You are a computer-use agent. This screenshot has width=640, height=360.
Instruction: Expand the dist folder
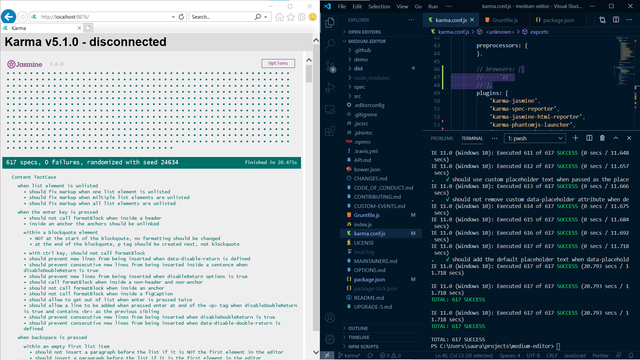pyautogui.click(x=358, y=69)
